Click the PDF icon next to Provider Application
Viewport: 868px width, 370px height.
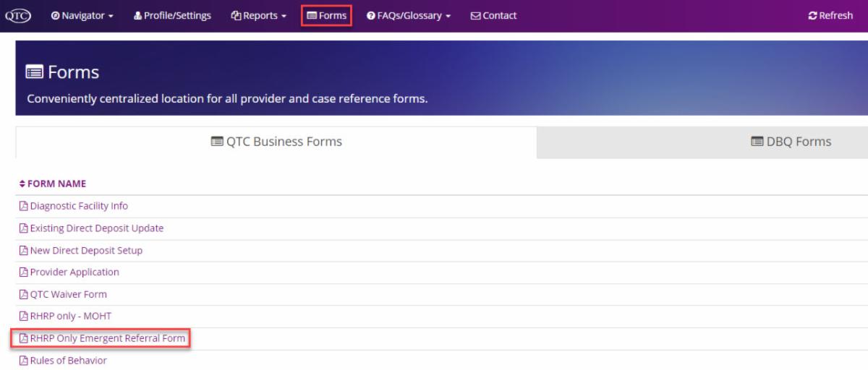tap(23, 272)
